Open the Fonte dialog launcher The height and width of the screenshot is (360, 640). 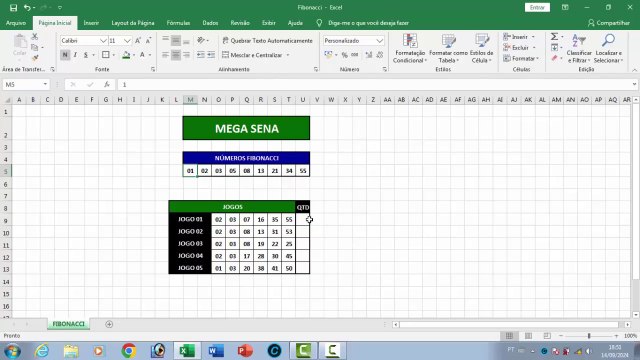pyautogui.click(x=153, y=70)
